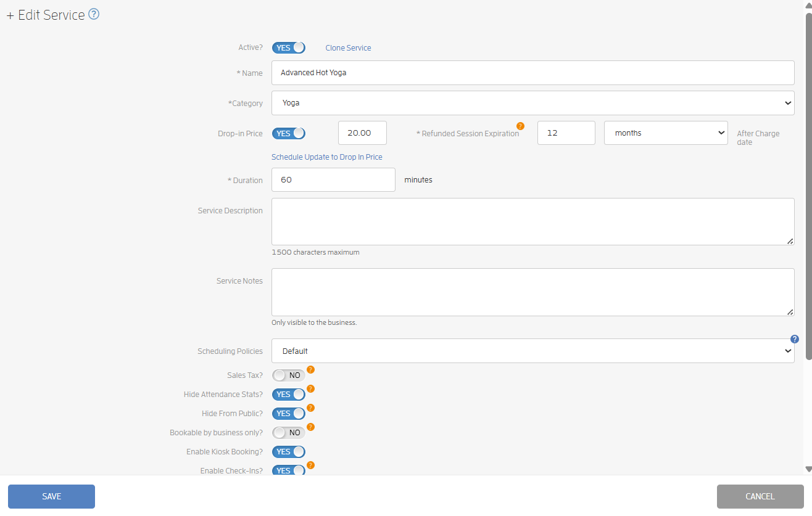This screenshot has width=812, height=516.
Task: Open Schedule Update to Drop In Price
Action: coord(327,157)
